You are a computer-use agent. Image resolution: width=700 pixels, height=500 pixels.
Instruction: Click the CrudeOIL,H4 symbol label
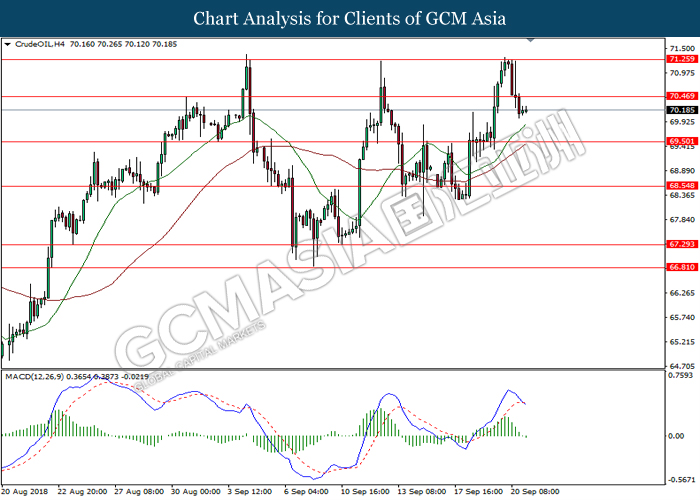pos(40,44)
